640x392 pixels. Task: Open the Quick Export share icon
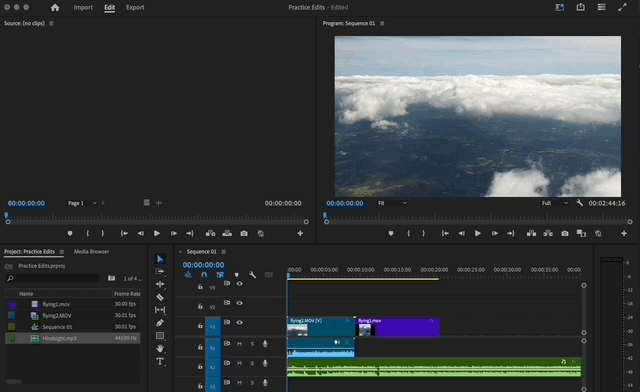[580, 7]
